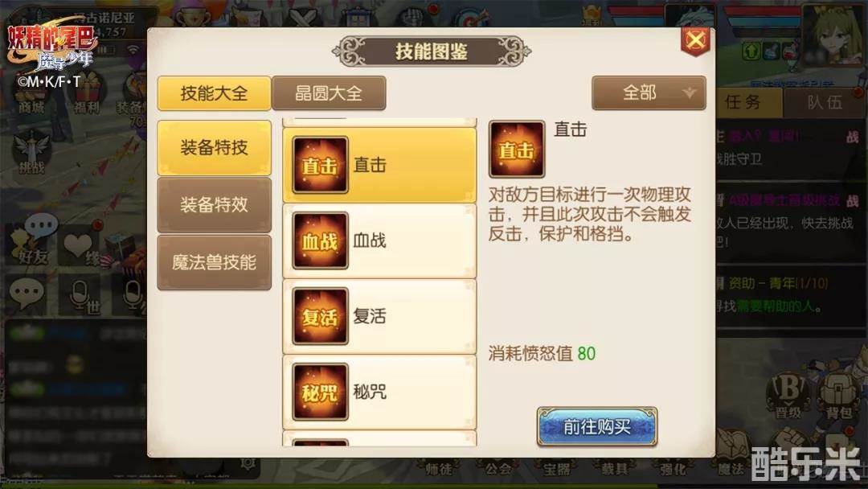Close the 技能图鉴 dialog
The image size is (868, 489).
click(x=695, y=40)
